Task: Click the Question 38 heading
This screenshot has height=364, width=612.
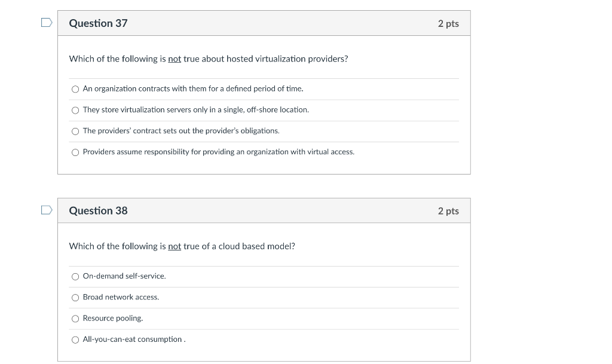Action: [x=98, y=211]
